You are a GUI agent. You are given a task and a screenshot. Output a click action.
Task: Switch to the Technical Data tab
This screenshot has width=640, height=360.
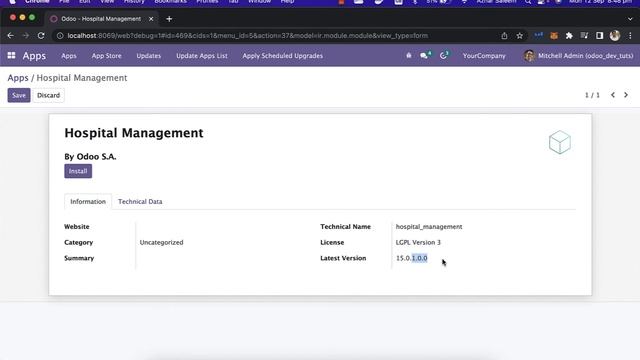pos(140,201)
